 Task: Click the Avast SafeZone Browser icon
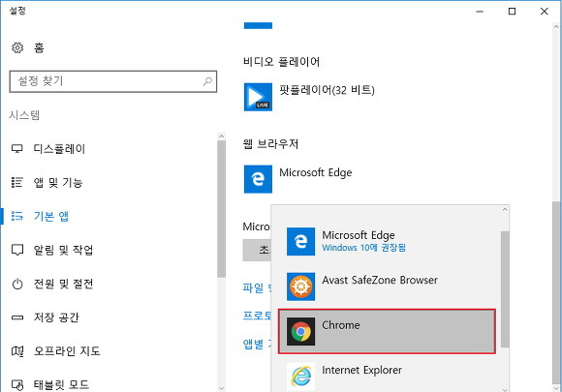pos(300,286)
